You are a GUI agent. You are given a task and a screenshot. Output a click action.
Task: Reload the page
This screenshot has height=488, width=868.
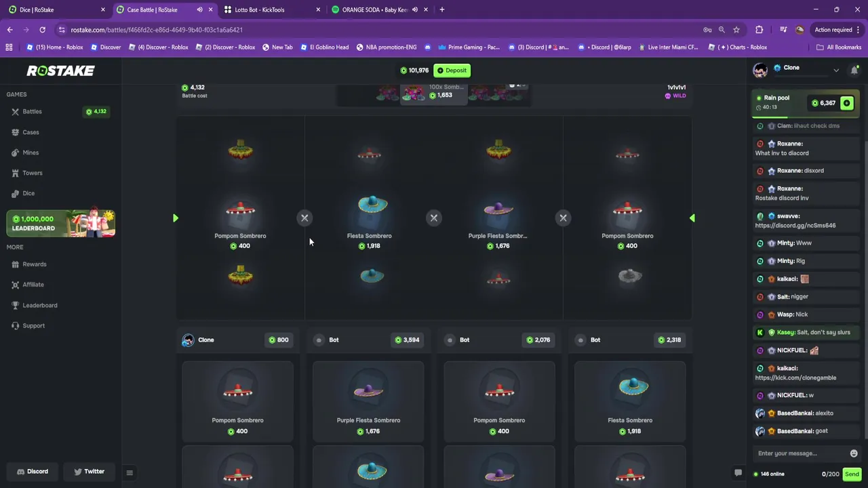click(x=42, y=30)
